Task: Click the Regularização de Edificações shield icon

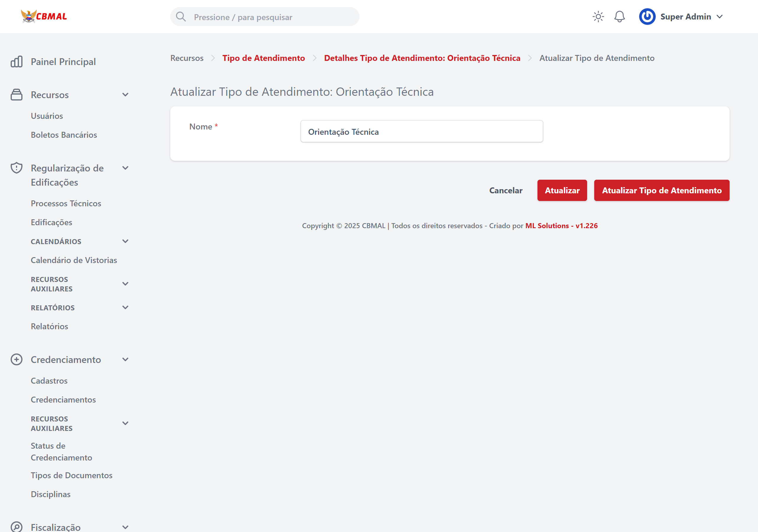Action: pos(17,168)
